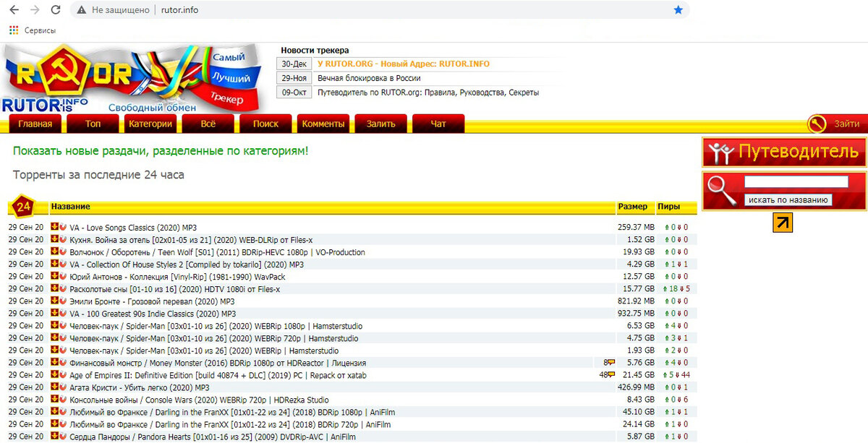Image resolution: width=868 pixels, height=443 pixels.
Task: Open the Комменты menu tab
Action: [x=323, y=124]
